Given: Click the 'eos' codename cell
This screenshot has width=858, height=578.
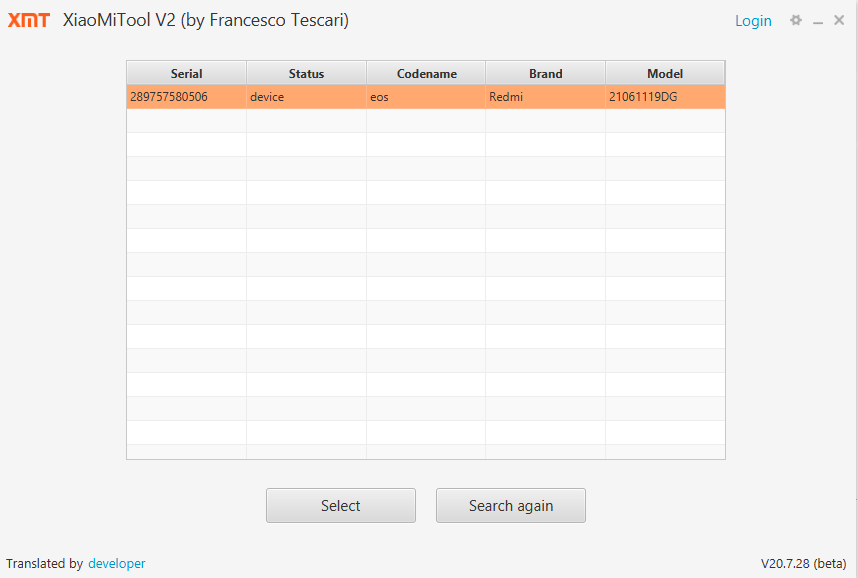Looking at the screenshot, I should click(379, 97).
